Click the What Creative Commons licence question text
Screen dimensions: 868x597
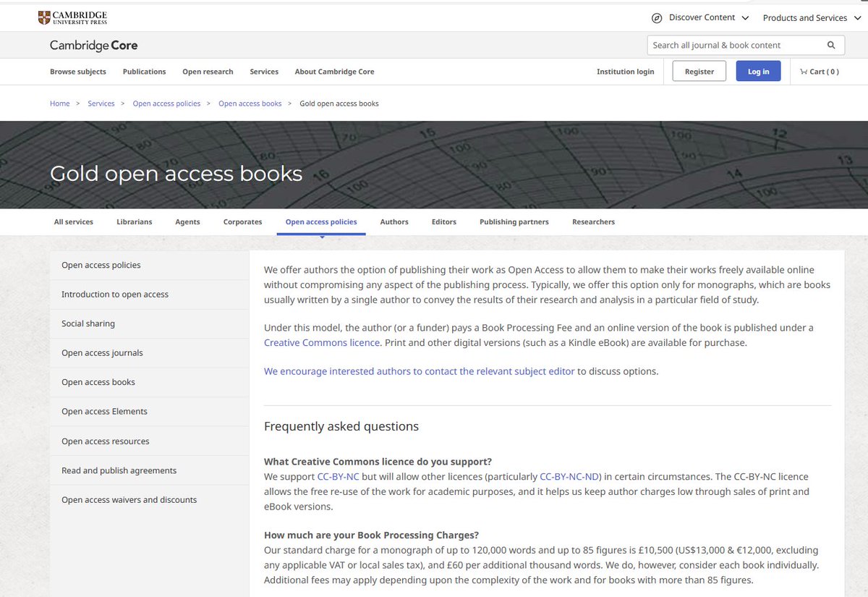tap(378, 462)
